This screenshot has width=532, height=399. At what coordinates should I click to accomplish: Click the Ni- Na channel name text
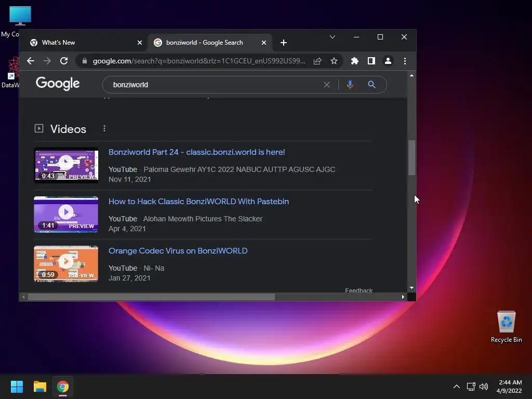pyautogui.click(x=154, y=268)
